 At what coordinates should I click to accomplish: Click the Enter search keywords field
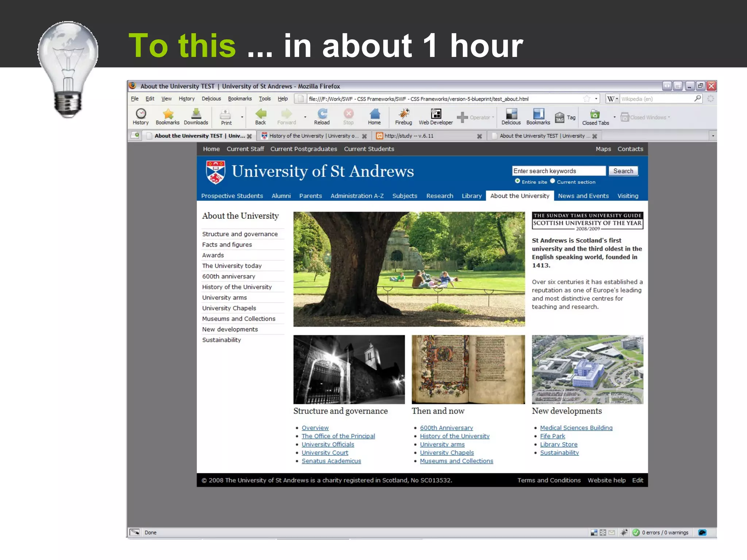559,171
